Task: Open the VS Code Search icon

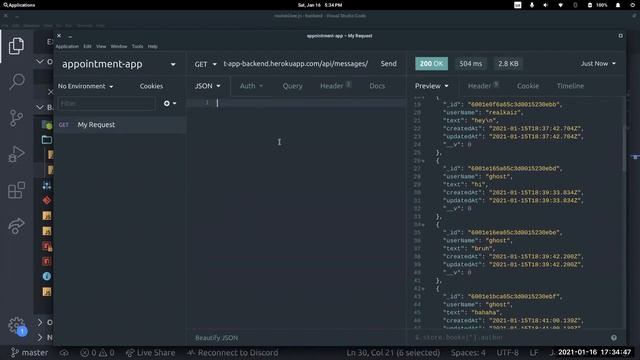Action: coord(17,81)
